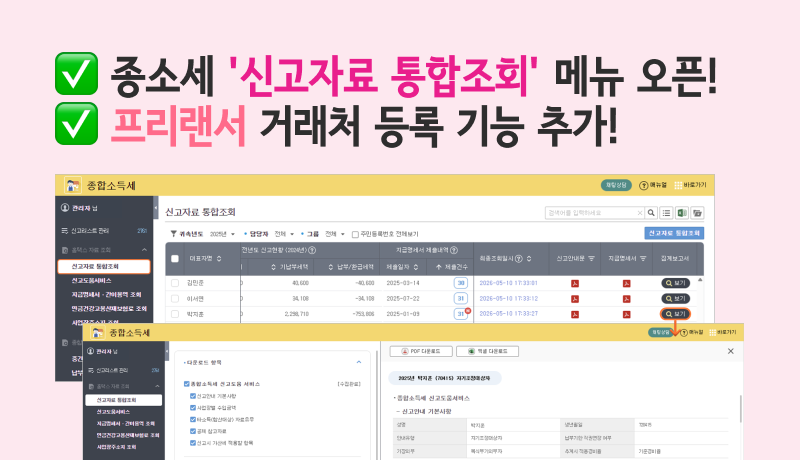Click the list view icon next to search

pyautogui.click(x=666, y=213)
